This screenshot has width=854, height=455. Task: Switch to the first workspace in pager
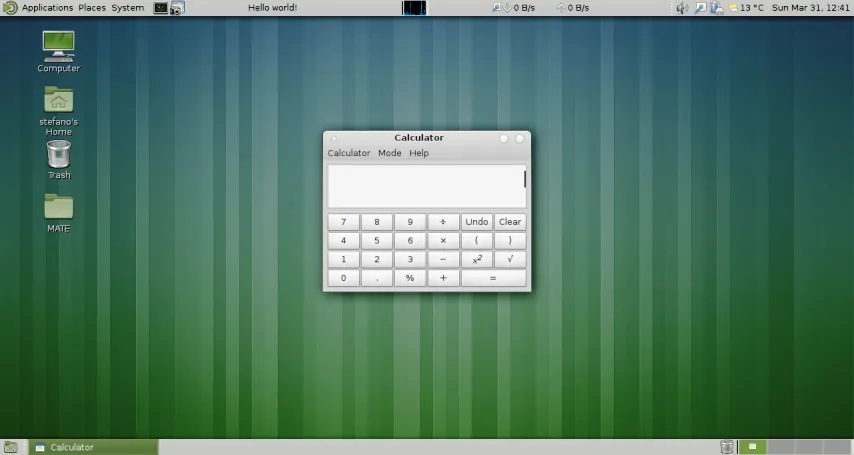click(x=754, y=447)
